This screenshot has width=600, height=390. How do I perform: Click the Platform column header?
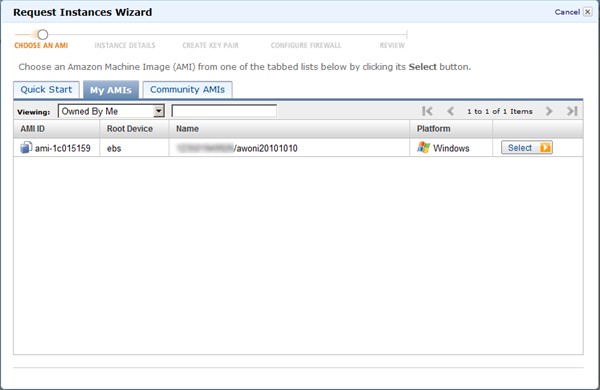pos(451,129)
